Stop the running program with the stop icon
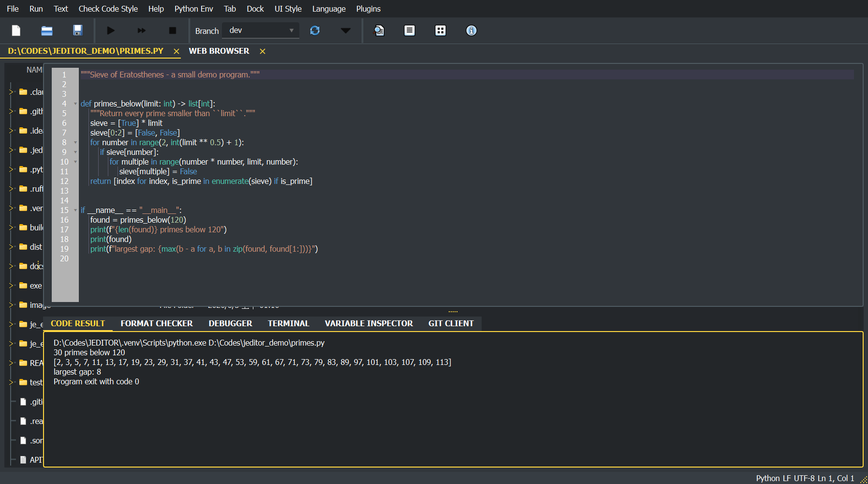Image resolution: width=868 pixels, height=484 pixels. tap(172, 30)
